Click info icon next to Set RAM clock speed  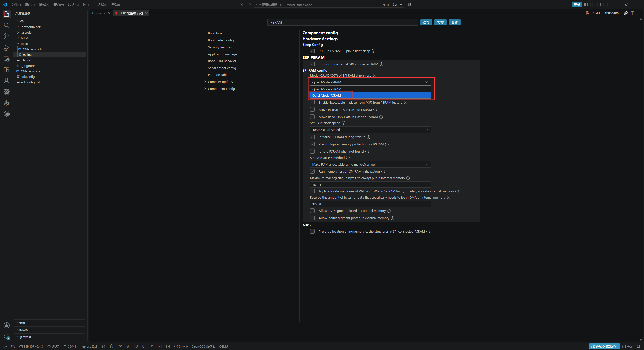(x=344, y=123)
